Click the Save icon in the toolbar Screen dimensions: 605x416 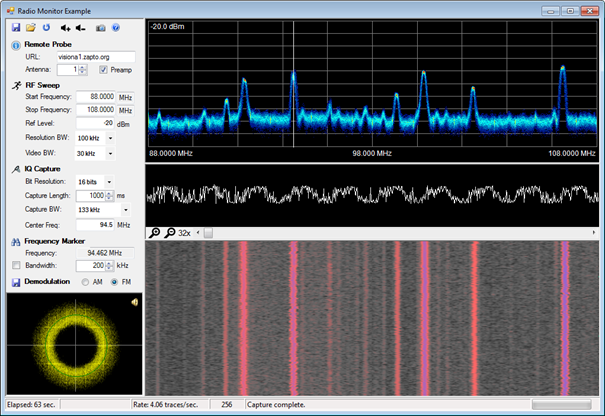[16, 28]
